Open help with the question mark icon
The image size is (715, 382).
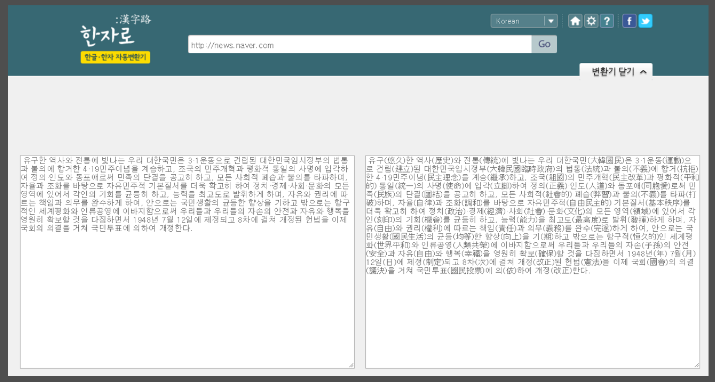pyautogui.click(x=606, y=21)
